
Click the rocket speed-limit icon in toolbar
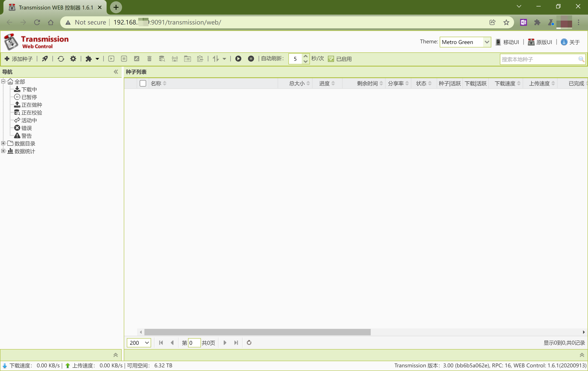click(x=45, y=59)
